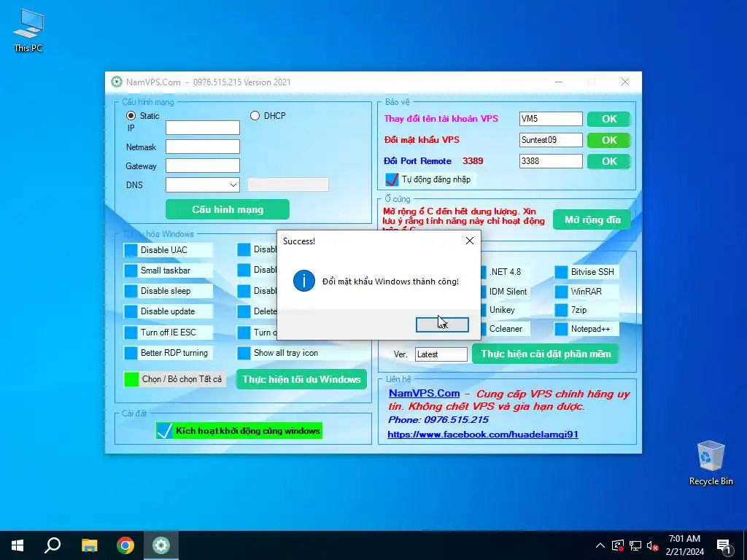Toggle the 7zip checkbox
This screenshot has height=560, width=747.
(561, 310)
